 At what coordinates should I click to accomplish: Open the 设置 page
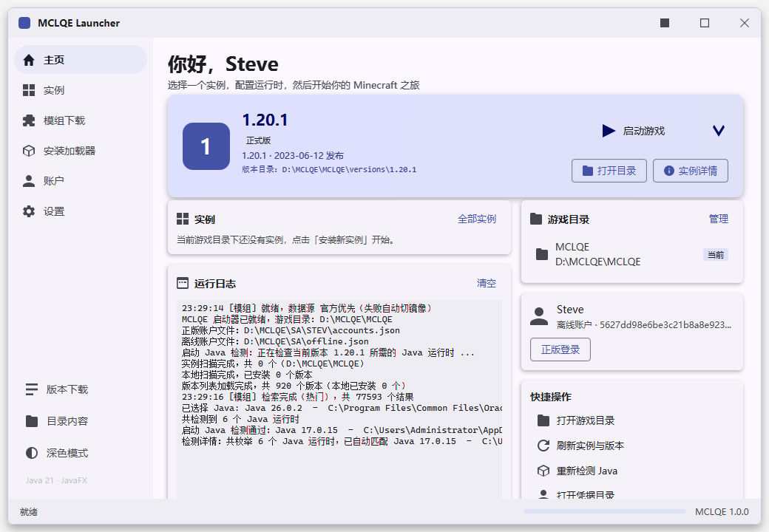(81, 211)
